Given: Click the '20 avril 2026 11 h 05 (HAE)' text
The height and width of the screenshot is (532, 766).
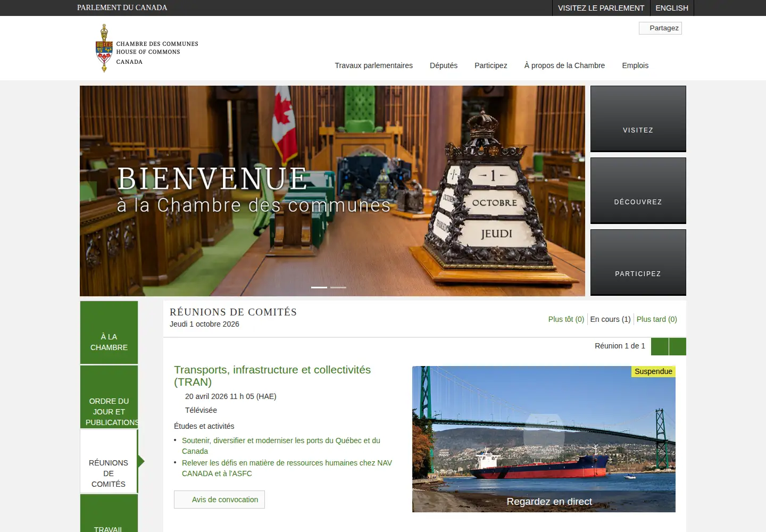Looking at the screenshot, I should click(231, 396).
